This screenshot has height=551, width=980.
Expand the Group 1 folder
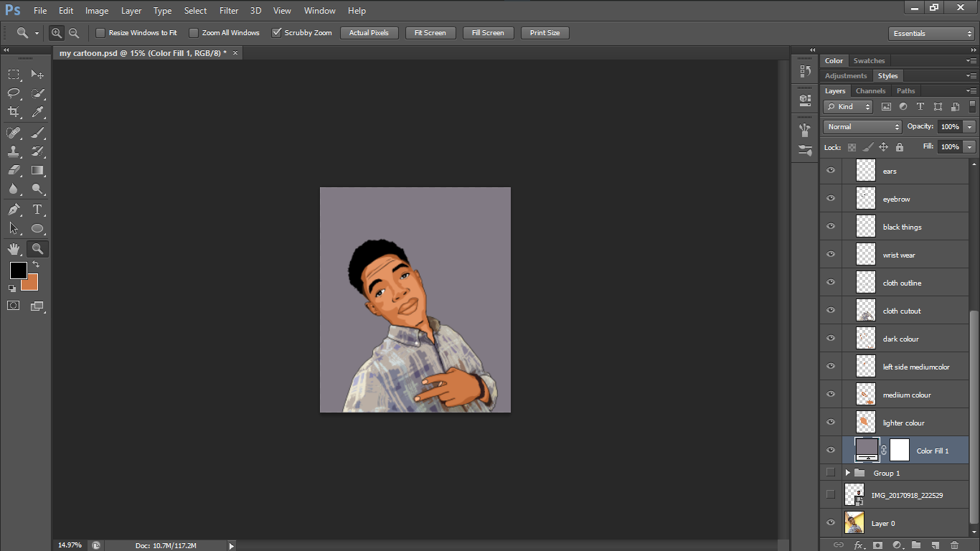pyautogui.click(x=847, y=473)
